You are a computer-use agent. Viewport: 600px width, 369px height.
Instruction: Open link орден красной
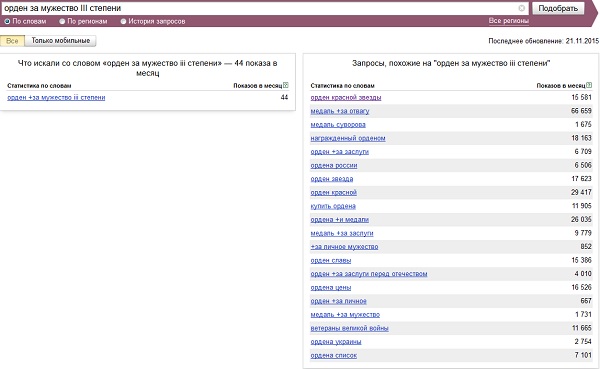[334, 193]
